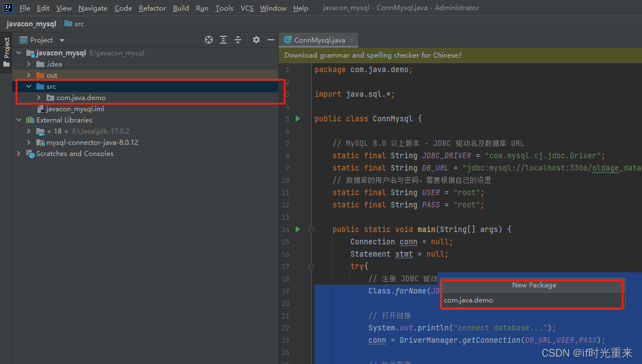Click package com.java.demo statement
642x364 pixels.
[x=364, y=70]
